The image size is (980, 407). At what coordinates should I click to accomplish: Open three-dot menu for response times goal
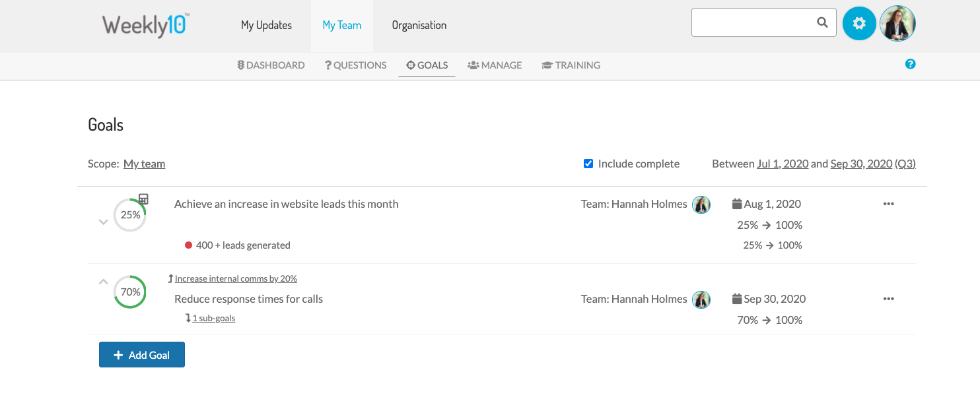pos(888,299)
